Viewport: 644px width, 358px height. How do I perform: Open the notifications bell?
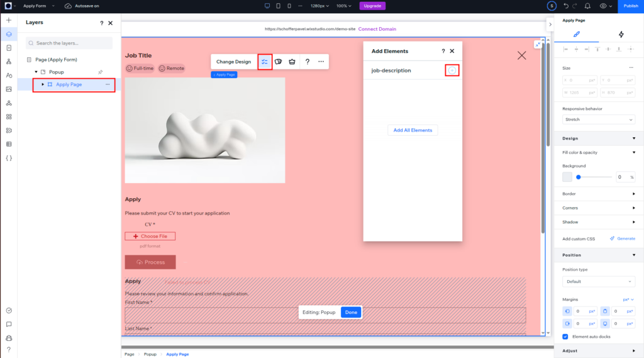click(x=587, y=6)
